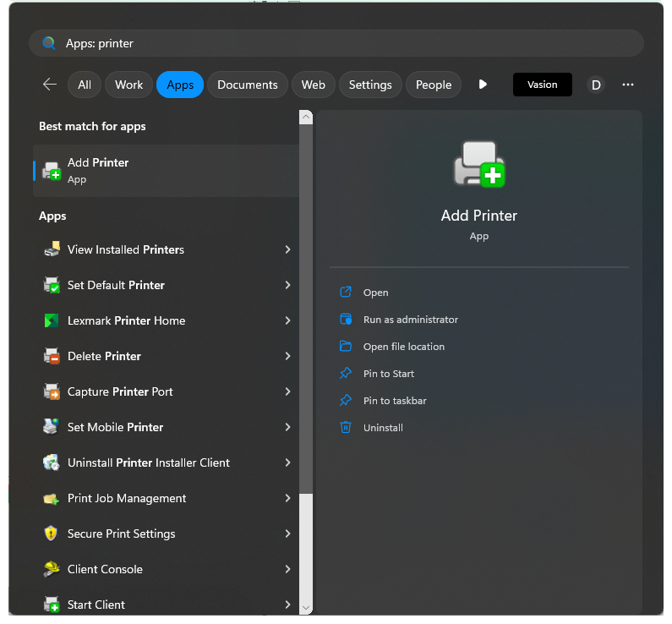
Task: Choose Pin to Start
Action: click(x=388, y=374)
